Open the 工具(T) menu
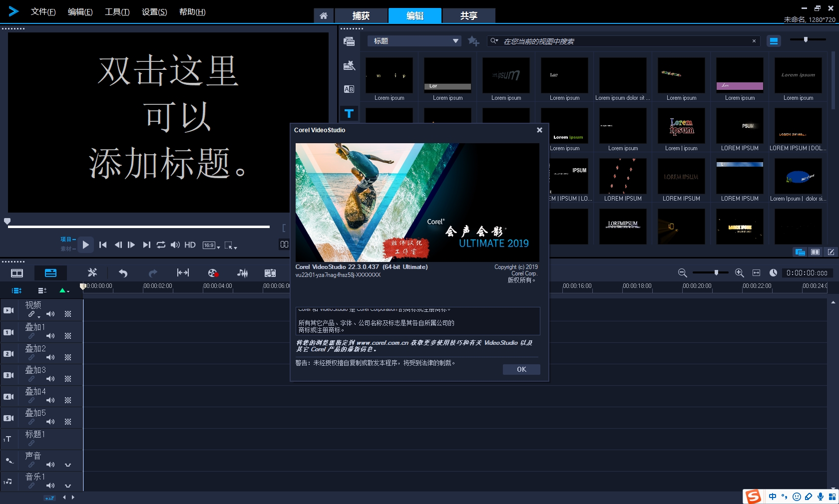 click(117, 12)
